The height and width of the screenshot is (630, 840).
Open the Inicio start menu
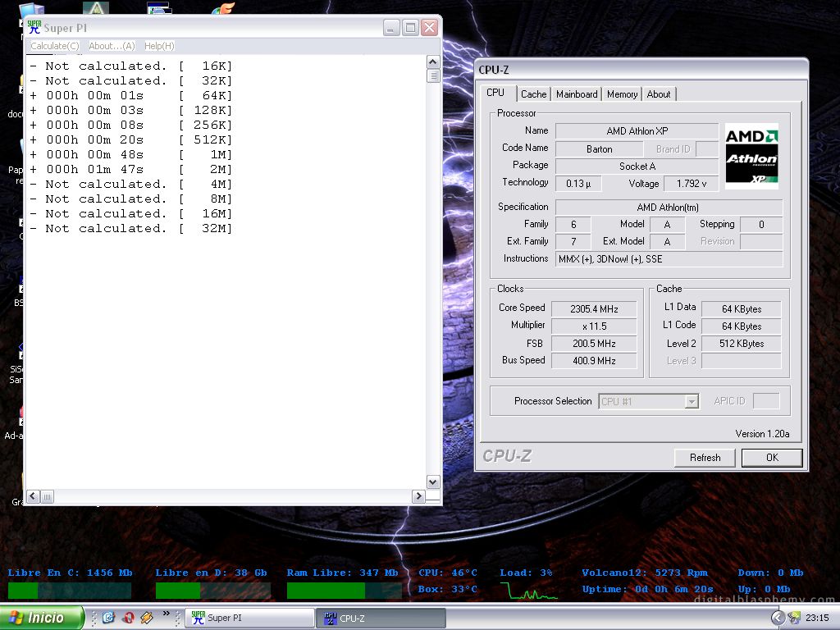tap(43, 618)
